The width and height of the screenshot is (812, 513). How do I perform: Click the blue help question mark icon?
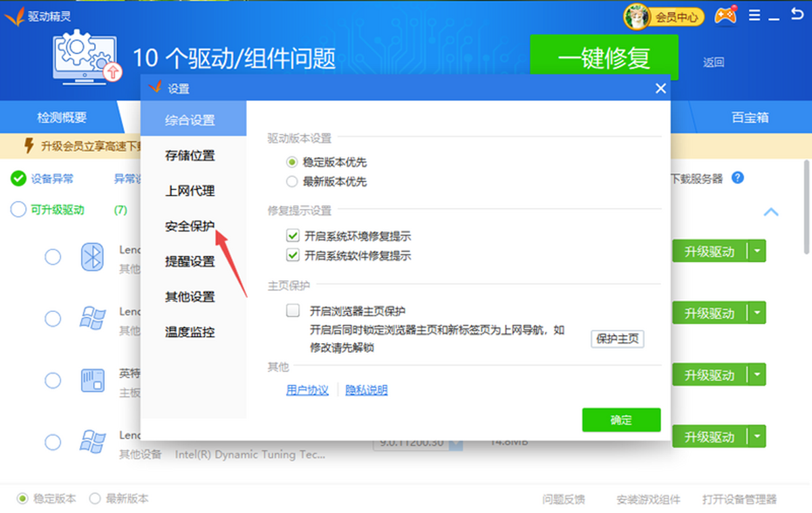tap(738, 178)
